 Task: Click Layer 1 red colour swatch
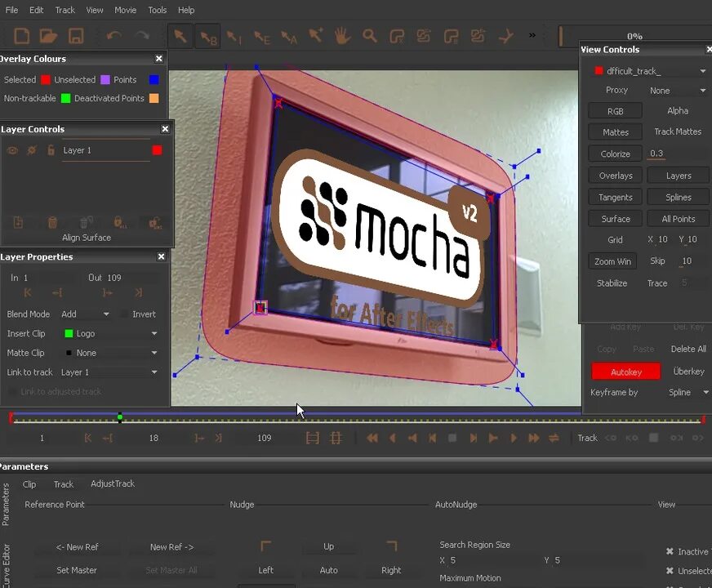pyautogui.click(x=157, y=150)
